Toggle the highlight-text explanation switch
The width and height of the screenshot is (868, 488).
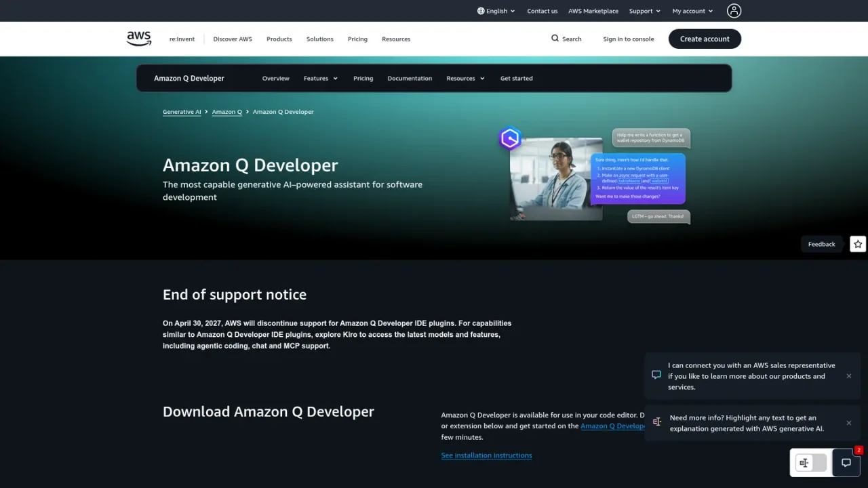pyautogui.click(x=811, y=463)
